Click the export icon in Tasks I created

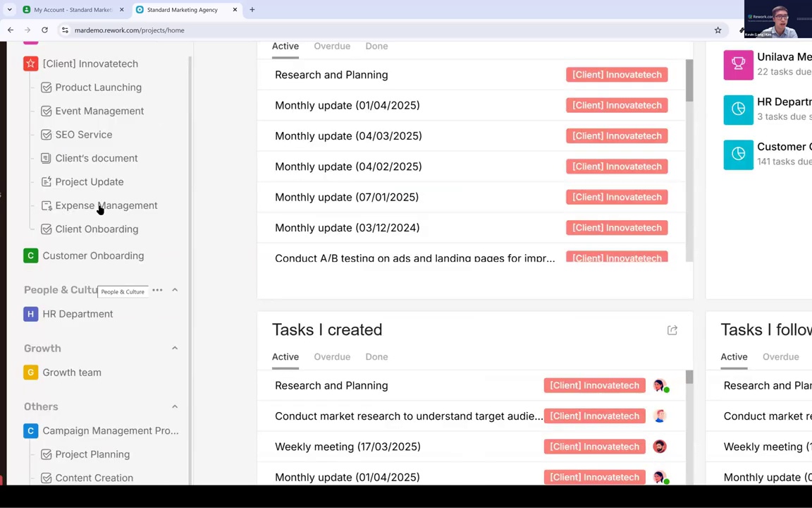coord(672,330)
